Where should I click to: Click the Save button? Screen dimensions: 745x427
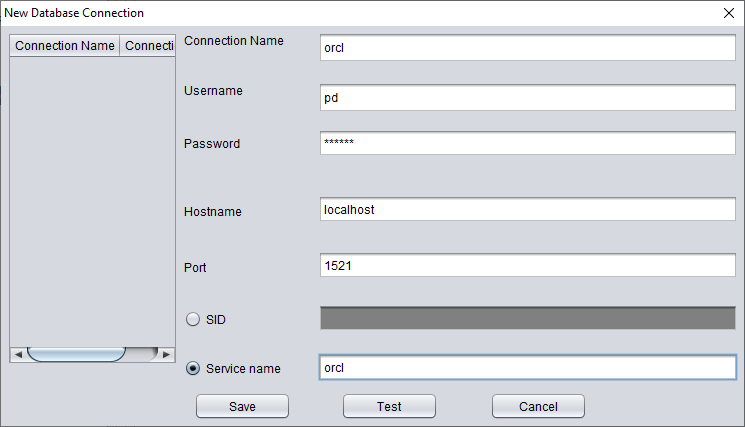click(242, 406)
